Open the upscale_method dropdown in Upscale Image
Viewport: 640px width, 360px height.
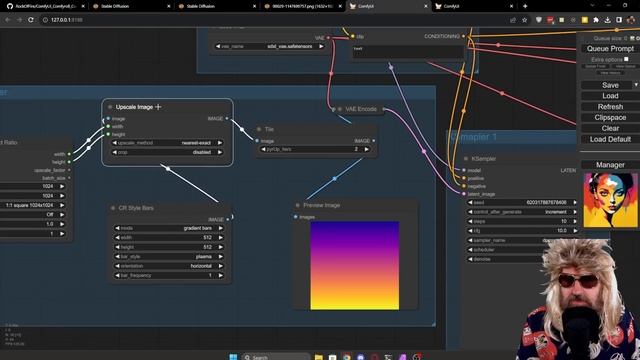[x=167, y=143]
